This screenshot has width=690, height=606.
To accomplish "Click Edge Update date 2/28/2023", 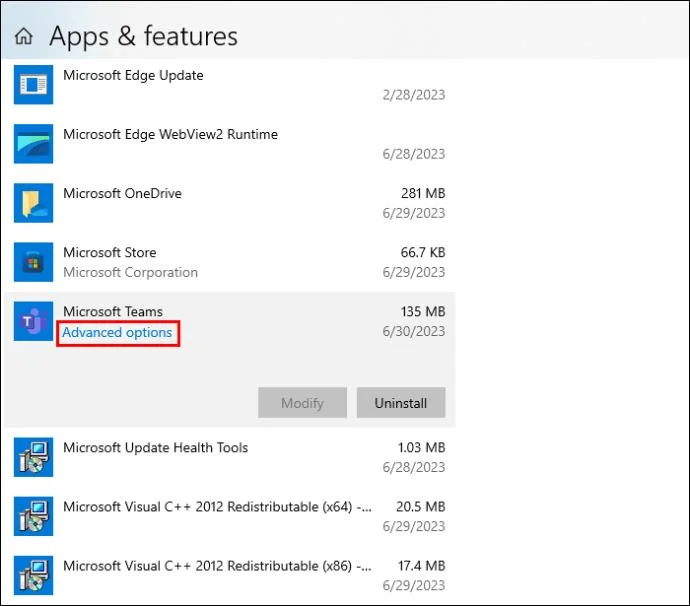I will tap(414, 95).
